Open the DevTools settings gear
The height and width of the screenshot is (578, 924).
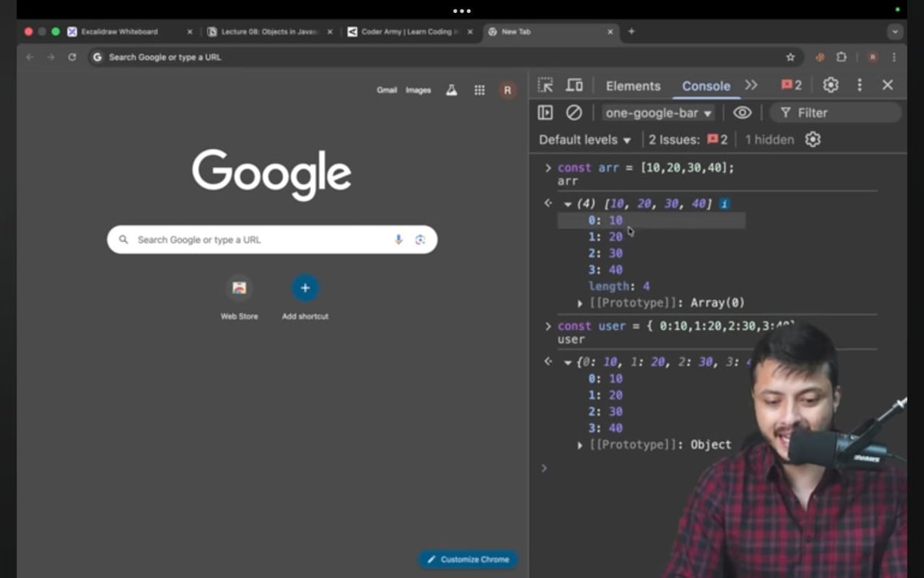tap(831, 85)
